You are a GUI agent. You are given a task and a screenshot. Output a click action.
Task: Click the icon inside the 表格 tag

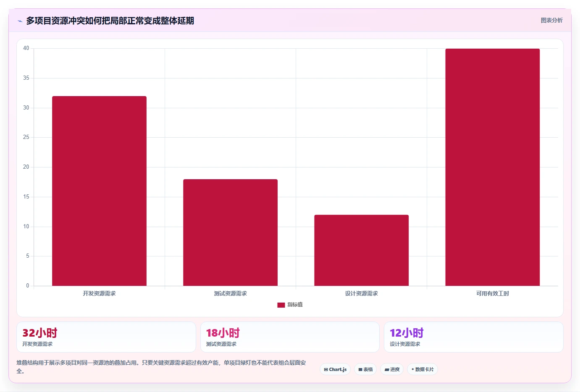[x=360, y=370]
